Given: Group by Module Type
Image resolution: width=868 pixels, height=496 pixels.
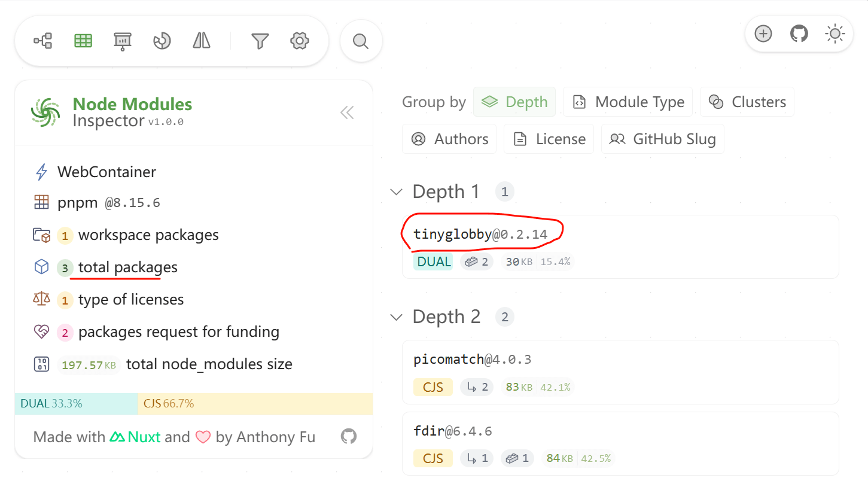Looking at the screenshot, I should 628,102.
